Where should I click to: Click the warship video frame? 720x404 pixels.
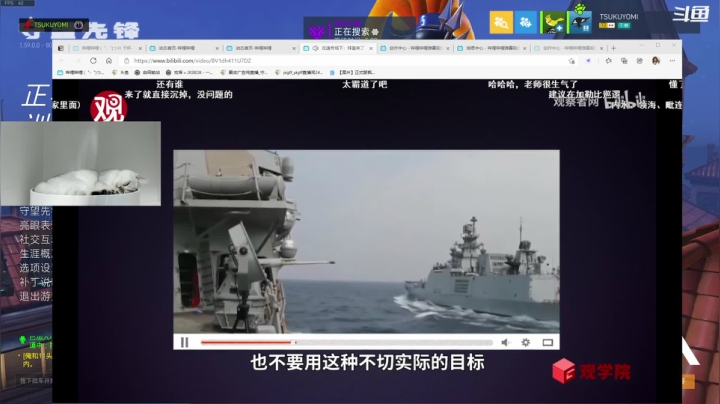pyautogui.click(x=366, y=241)
